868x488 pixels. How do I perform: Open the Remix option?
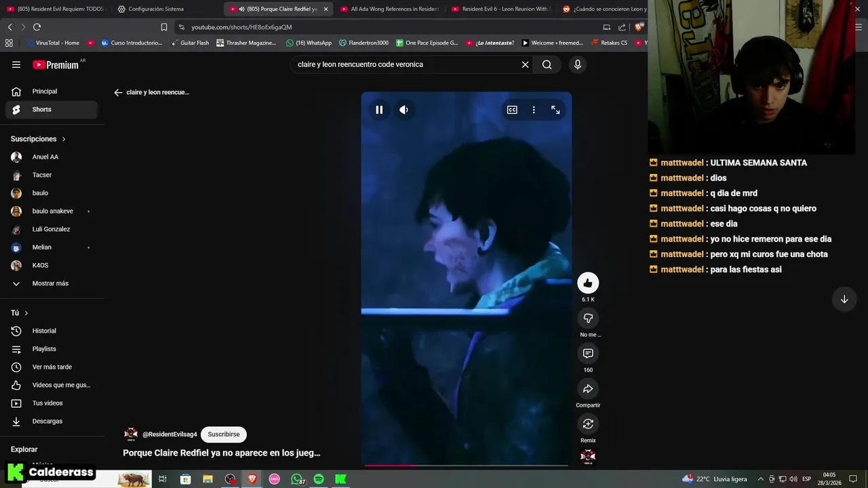pyautogui.click(x=588, y=424)
